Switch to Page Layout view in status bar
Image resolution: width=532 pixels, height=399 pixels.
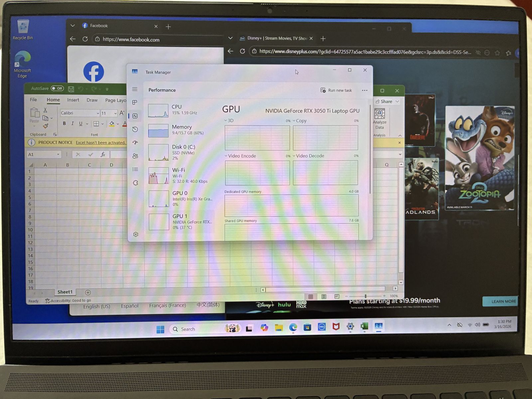pos(324,296)
